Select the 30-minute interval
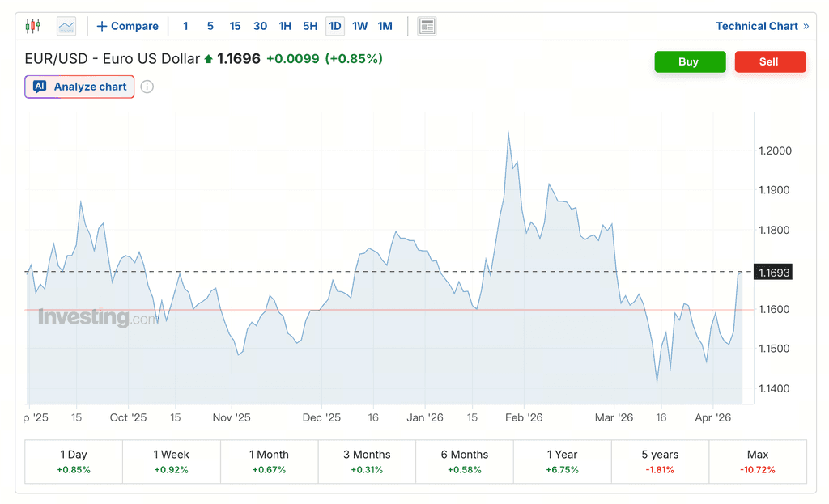Image resolution: width=829 pixels, height=504 pixels. (260, 25)
